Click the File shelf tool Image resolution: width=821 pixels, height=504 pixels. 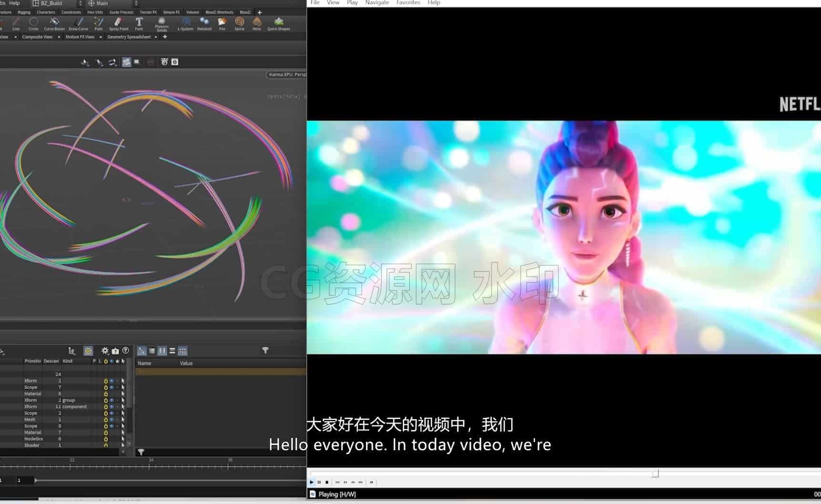point(222,23)
